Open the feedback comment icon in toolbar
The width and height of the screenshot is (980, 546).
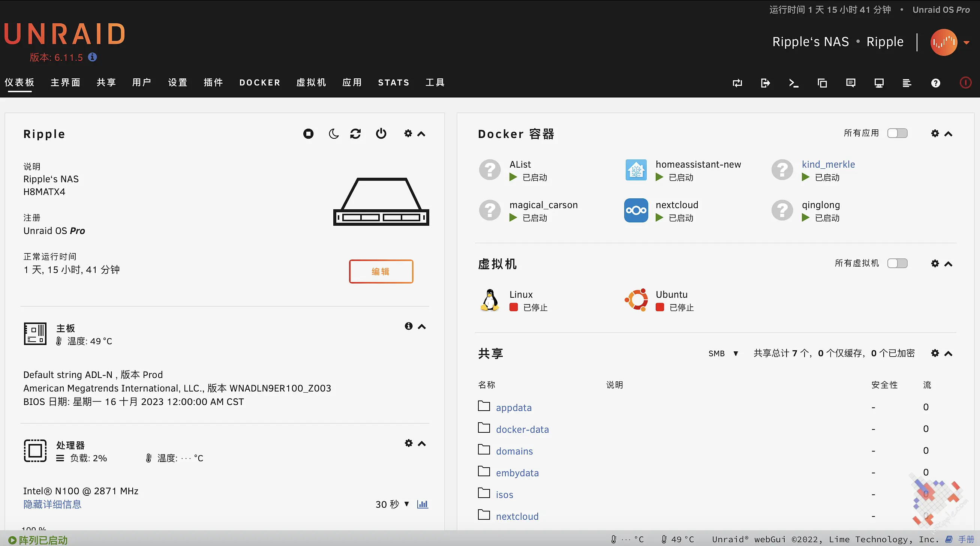point(851,83)
